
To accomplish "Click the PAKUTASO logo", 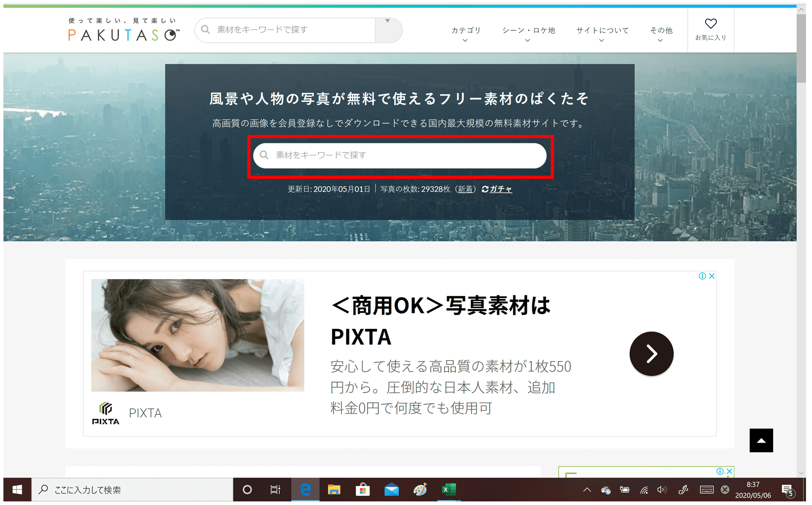I will click(124, 30).
